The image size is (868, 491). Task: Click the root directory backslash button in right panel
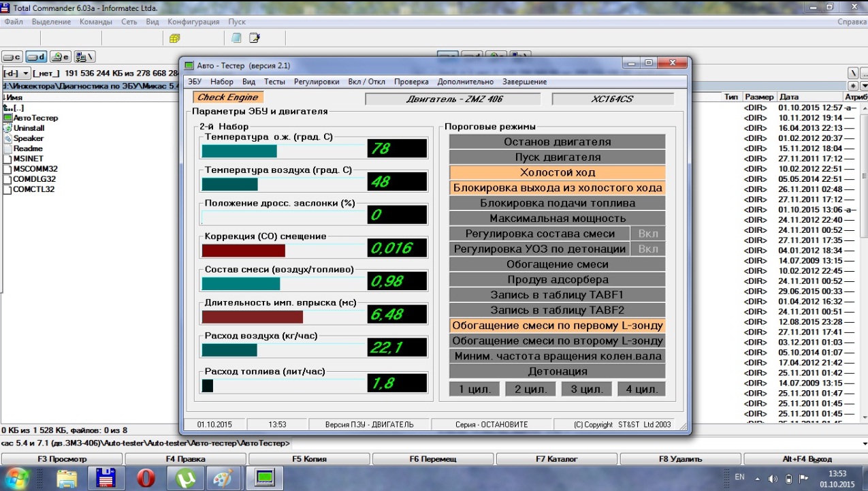click(x=853, y=73)
